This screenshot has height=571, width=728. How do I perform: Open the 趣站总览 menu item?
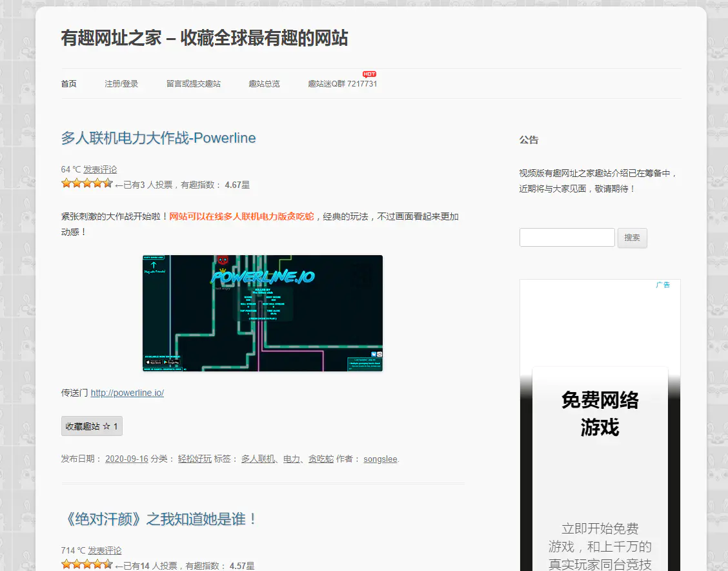(x=264, y=83)
